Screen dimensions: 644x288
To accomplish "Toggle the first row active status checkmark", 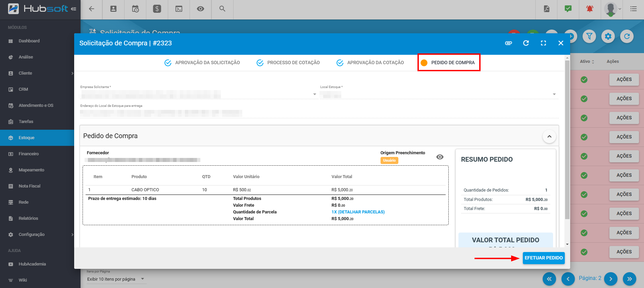I will [584, 80].
